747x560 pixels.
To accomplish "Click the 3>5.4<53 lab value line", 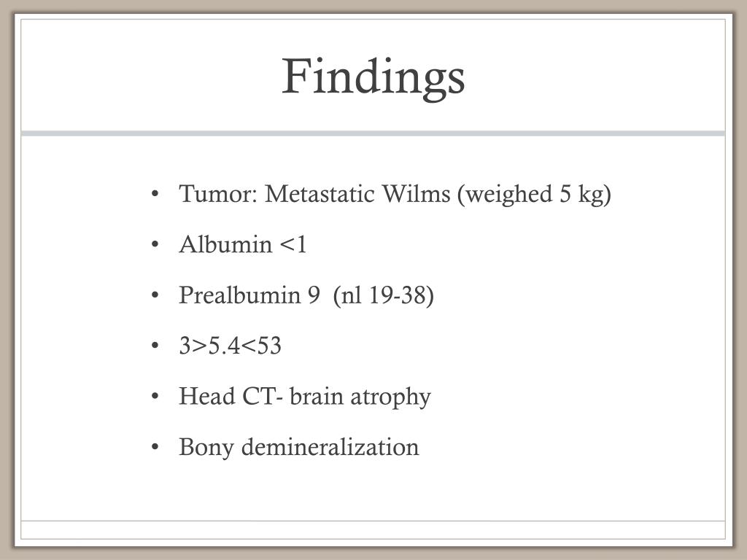I will (x=230, y=345).
